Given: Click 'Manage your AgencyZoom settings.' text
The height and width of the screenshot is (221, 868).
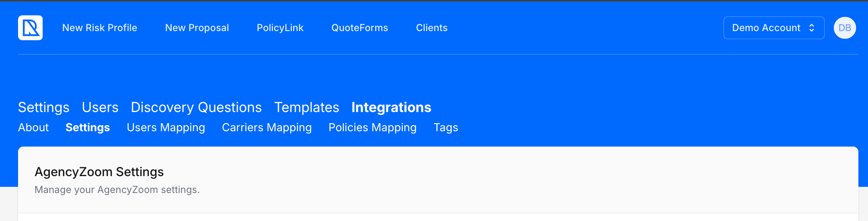Looking at the screenshot, I should (x=117, y=190).
